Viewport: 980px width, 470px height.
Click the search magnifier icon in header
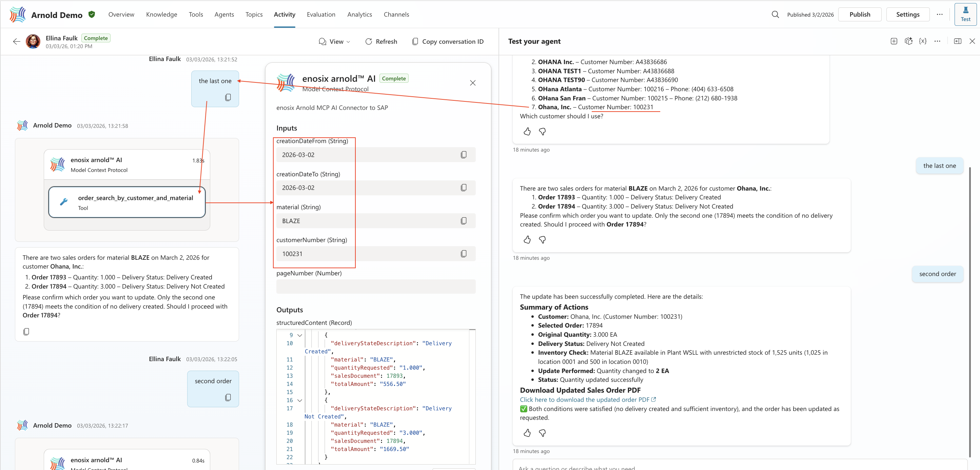(775, 15)
